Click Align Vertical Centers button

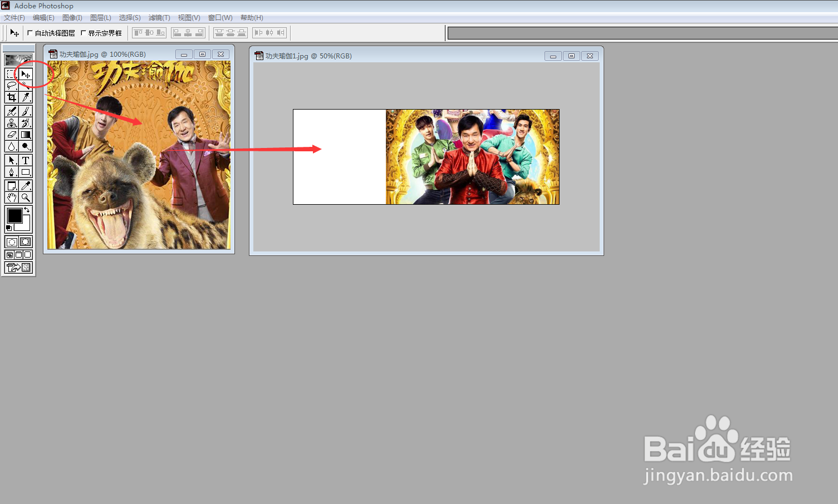coord(149,33)
